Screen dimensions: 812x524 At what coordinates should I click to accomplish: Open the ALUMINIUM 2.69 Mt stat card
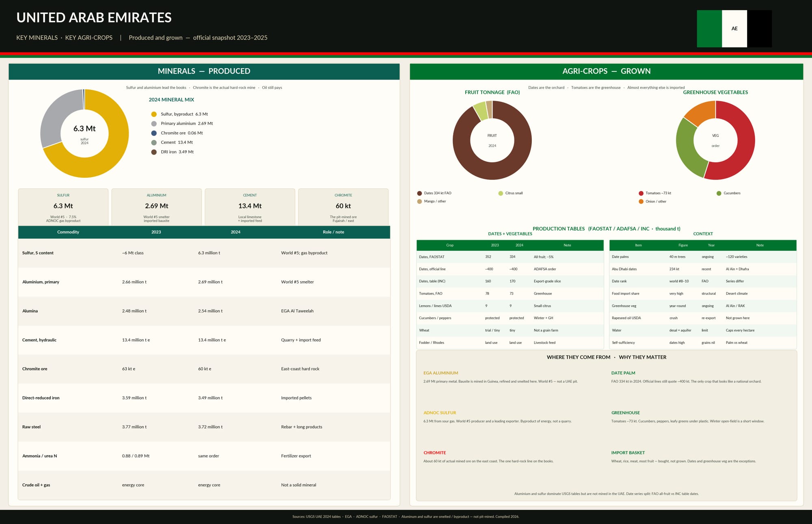point(157,207)
